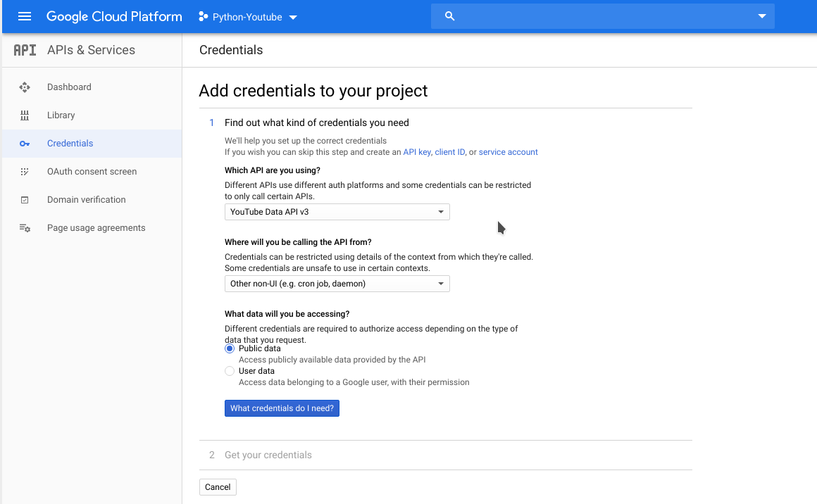Screen dimensions: 817x504
Task: Click What credentials do I need button
Action: [x=282, y=408]
